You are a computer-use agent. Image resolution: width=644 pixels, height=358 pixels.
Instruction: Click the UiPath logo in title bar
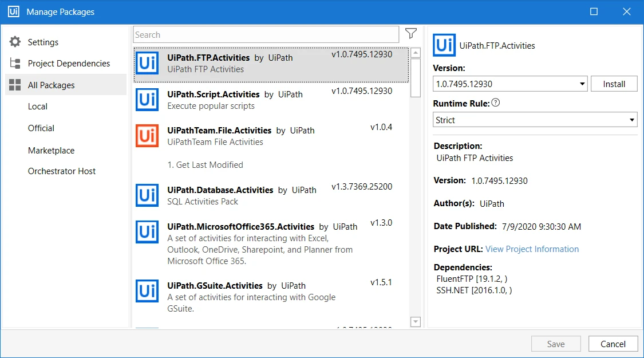click(x=14, y=11)
